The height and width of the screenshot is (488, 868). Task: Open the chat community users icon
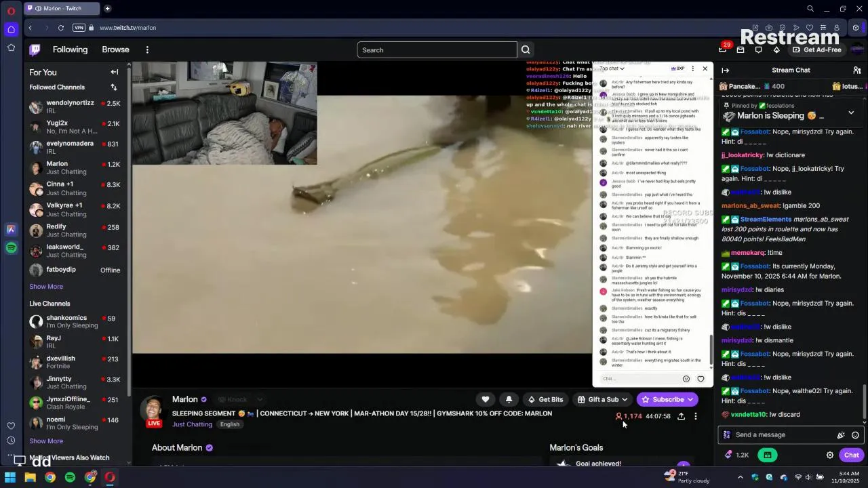(857, 70)
